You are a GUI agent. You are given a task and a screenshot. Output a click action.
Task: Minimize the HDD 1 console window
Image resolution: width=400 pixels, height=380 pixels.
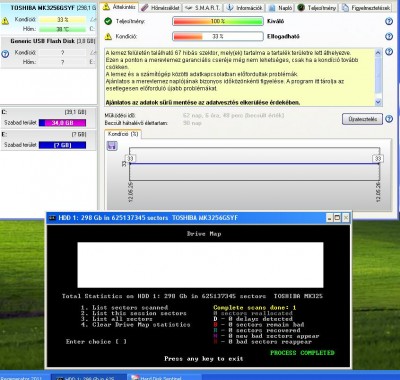(329, 218)
